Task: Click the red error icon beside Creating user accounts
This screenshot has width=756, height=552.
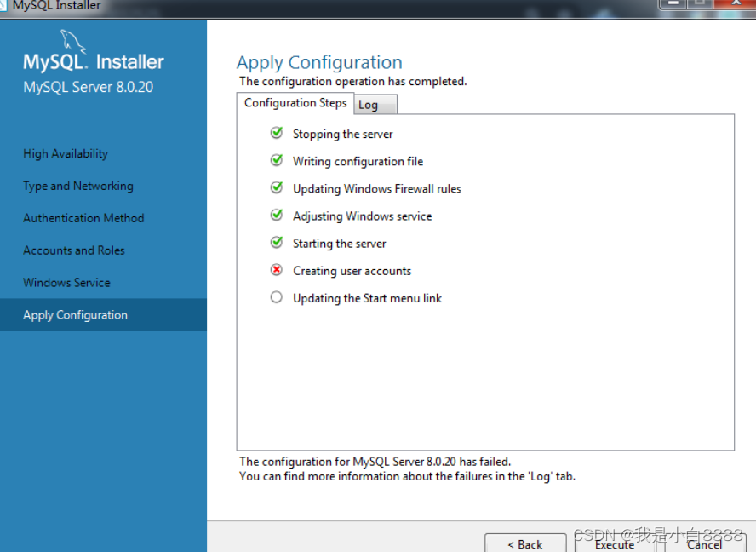Action: point(276,270)
